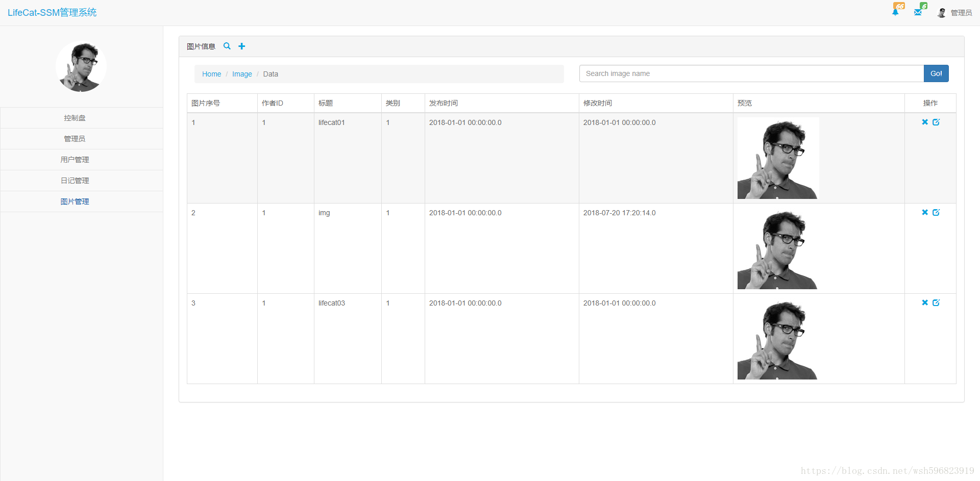Open the 控制盘 sidebar item
This screenshot has width=980, height=481.
[82, 118]
